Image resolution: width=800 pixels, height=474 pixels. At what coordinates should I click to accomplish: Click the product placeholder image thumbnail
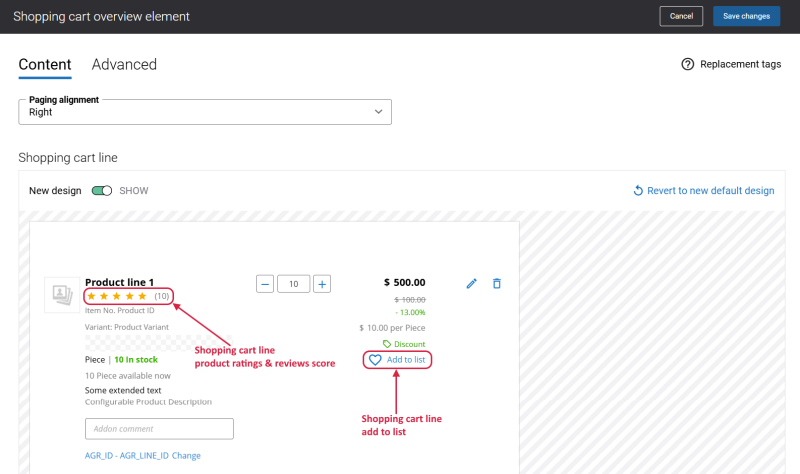(62, 294)
